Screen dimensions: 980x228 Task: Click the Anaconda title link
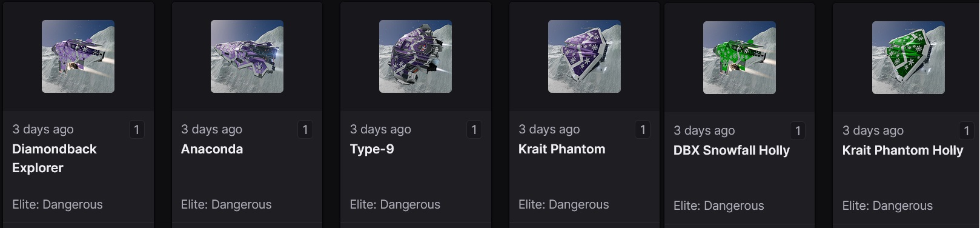click(x=212, y=149)
